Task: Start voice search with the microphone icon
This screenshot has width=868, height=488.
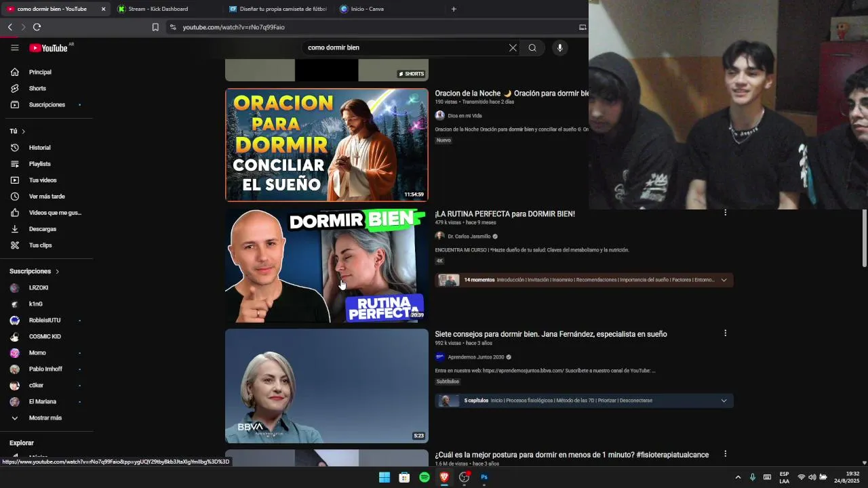Action: click(x=559, y=47)
